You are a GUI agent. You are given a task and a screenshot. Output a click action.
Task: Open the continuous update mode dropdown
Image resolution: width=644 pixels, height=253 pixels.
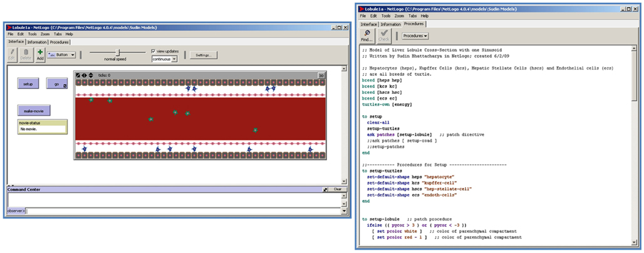pyautogui.click(x=164, y=59)
